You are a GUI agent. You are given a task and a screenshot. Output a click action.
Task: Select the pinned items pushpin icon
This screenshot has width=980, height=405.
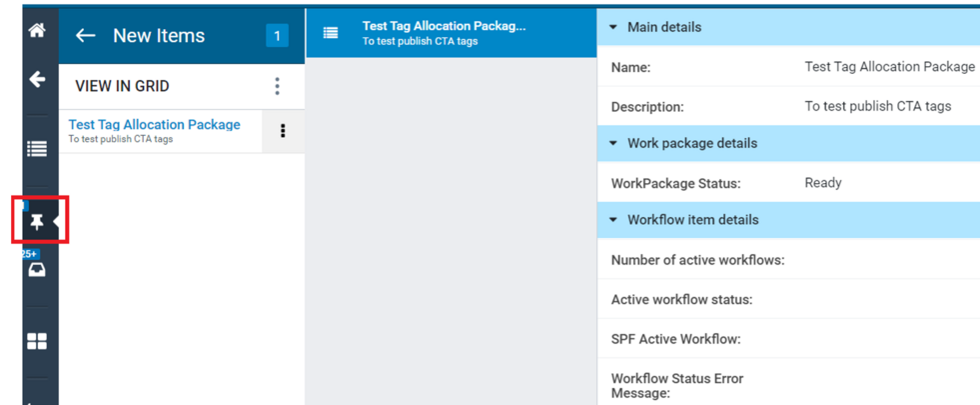click(x=38, y=222)
